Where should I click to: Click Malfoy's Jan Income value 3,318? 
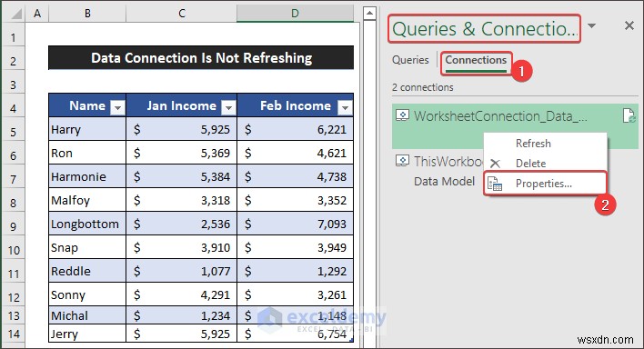182,200
